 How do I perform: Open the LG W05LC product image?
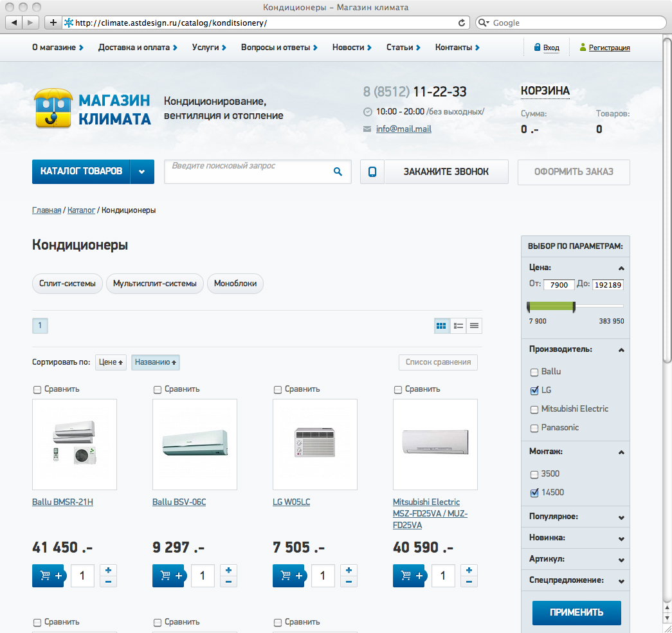click(x=315, y=445)
